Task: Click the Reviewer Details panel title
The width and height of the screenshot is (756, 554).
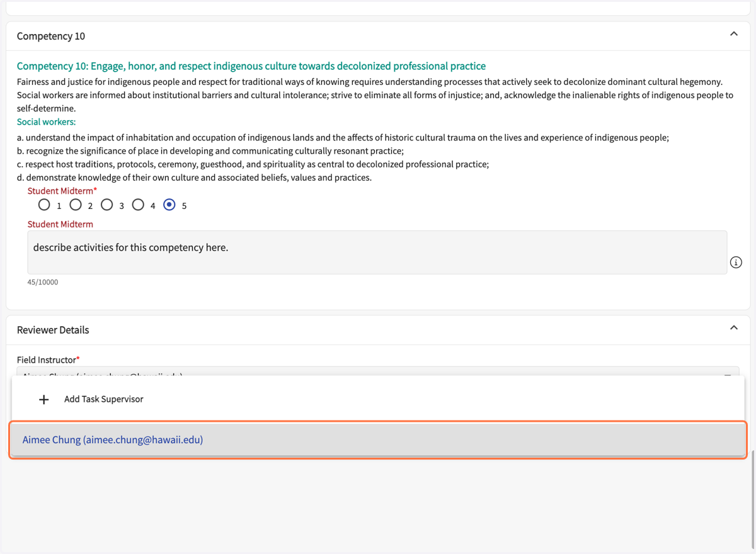Action: [x=53, y=330]
